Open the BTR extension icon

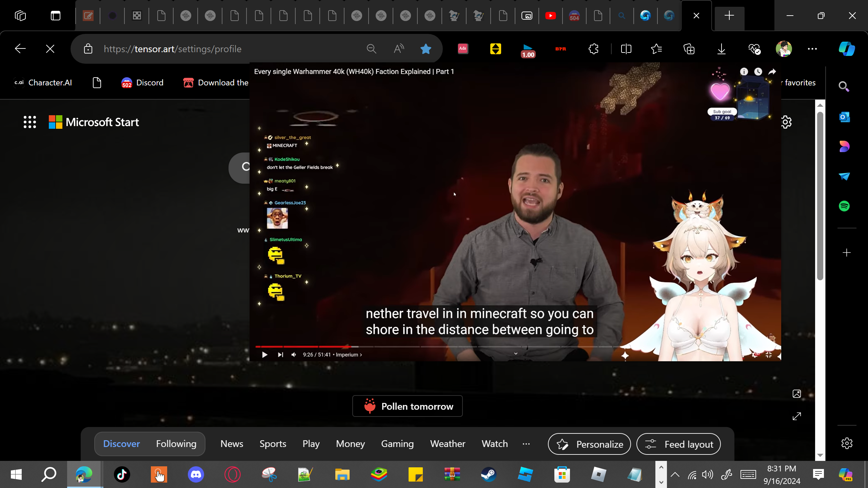coord(561,49)
